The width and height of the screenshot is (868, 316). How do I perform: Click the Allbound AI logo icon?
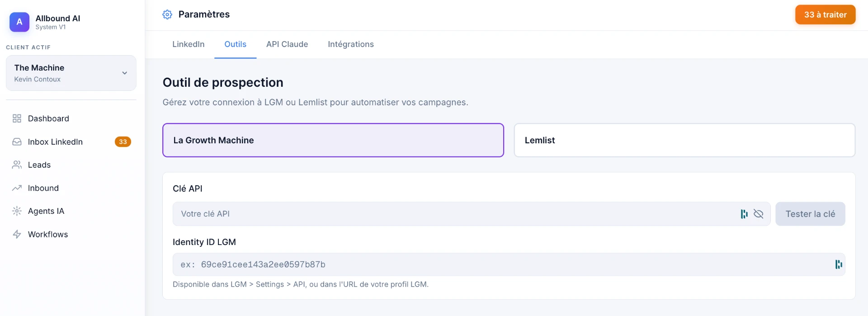pyautogui.click(x=19, y=22)
